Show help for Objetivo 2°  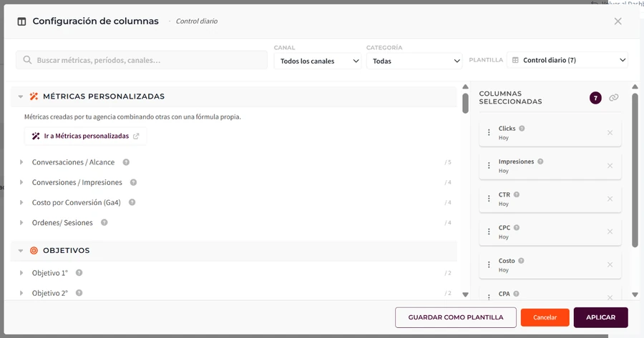pyautogui.click(x=79, y=293)
